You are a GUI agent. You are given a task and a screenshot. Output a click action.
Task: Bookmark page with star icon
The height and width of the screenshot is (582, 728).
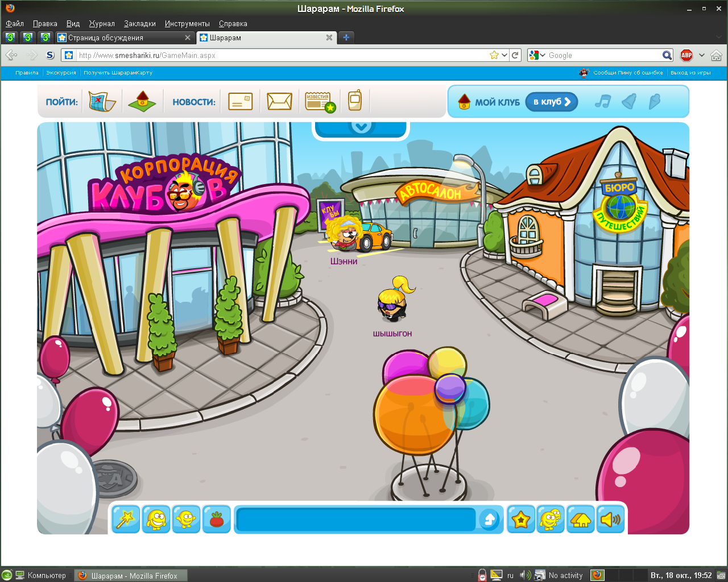tap(494, 55)
